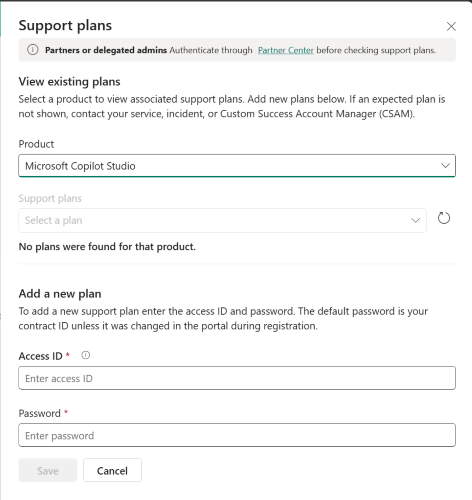Close the Support plans panel
The width and height of the screenshot is (472, 500).
pyautogui.click(x=451, y=26)
